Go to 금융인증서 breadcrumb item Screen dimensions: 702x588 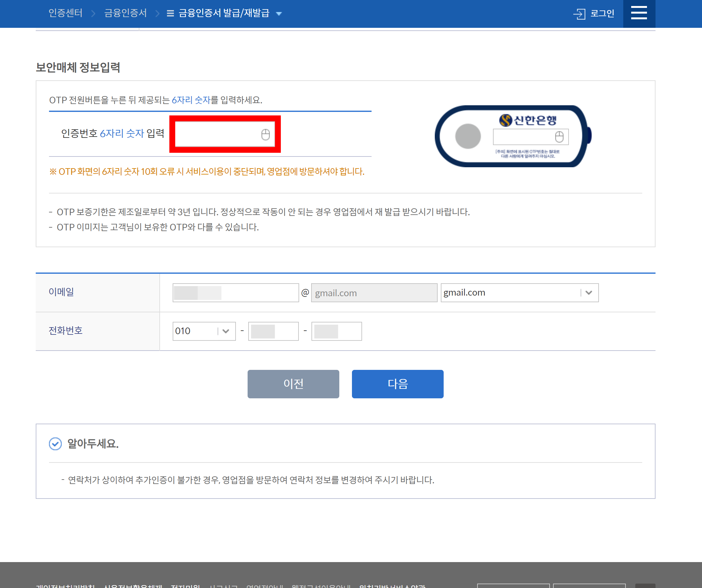tap(125, 13)
